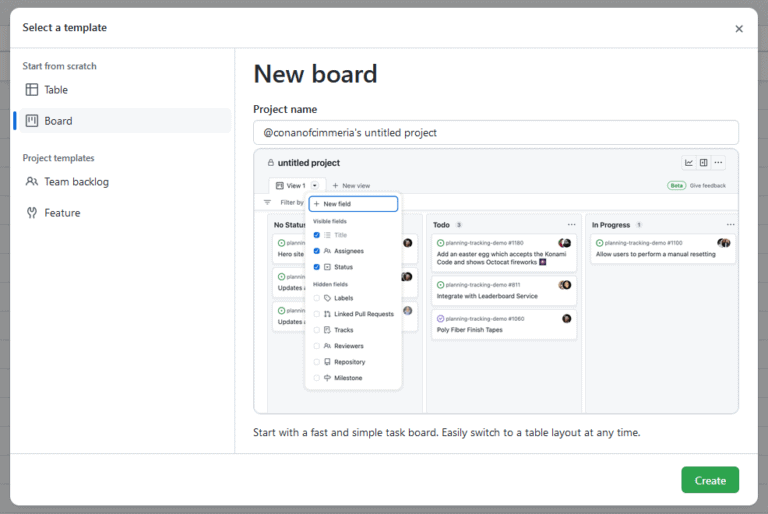The width and height of the screenshot is (768, 514).
Task: Click the Status field icon
Action: 327,267
